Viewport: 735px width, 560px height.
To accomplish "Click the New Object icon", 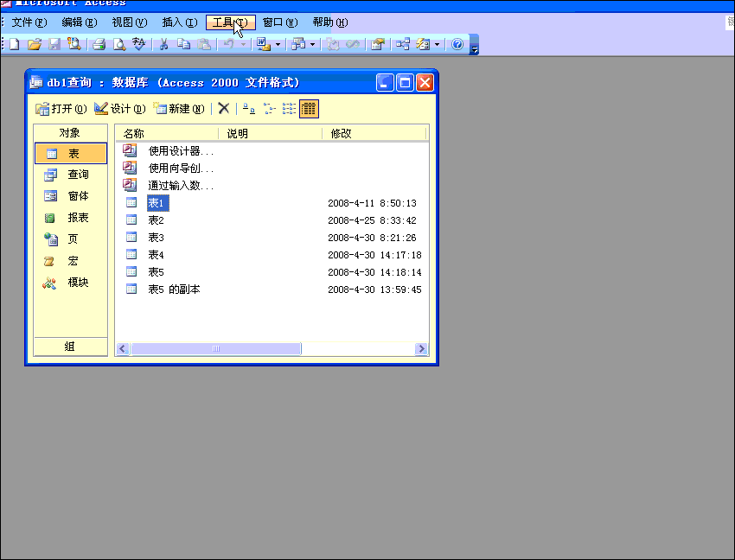I will click(423, 45).
